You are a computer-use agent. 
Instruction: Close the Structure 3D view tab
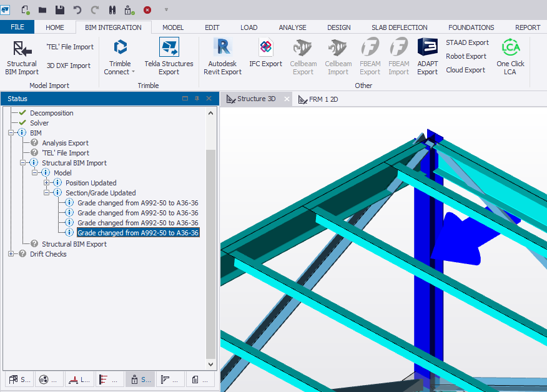tap(287, 99)
